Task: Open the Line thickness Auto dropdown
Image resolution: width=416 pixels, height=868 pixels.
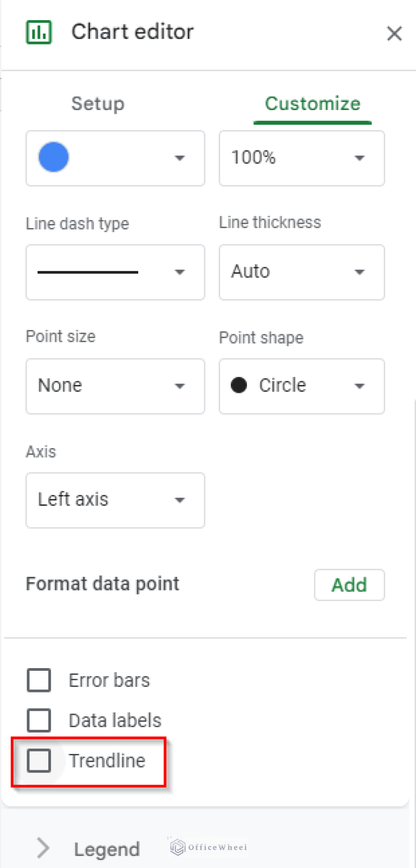Action: 301,272
